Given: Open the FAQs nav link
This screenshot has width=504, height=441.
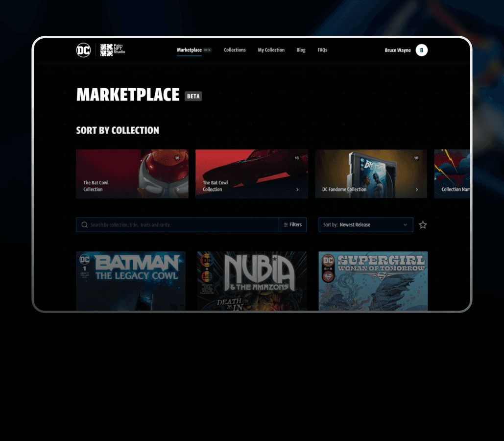Looking at the screenshot, I should click(322, 50).
